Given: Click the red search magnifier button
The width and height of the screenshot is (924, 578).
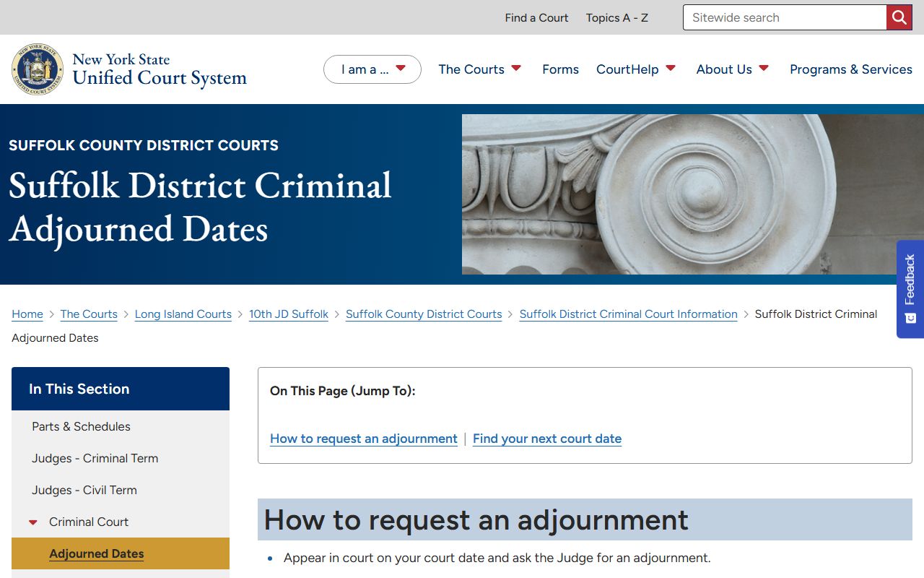Looking at the screenshot, I should point(899,17).
